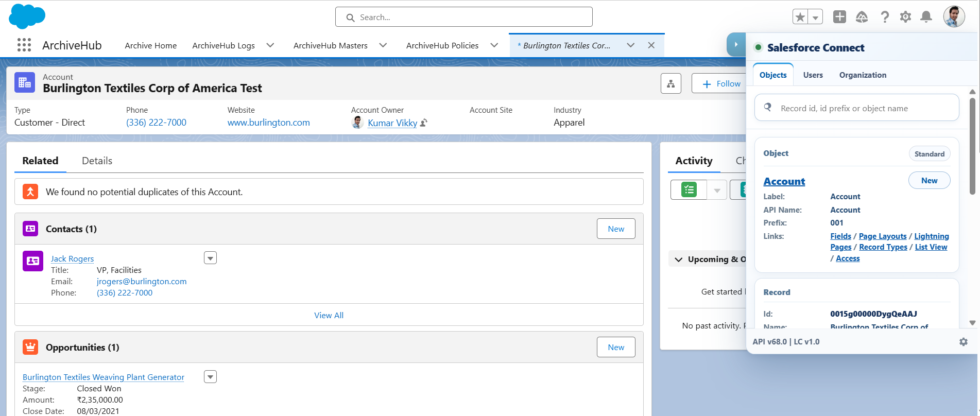Collapse the Salesforce Connect side panel arrow
The height and width of the screenshot is (416, 980).
tap(736, 44)
